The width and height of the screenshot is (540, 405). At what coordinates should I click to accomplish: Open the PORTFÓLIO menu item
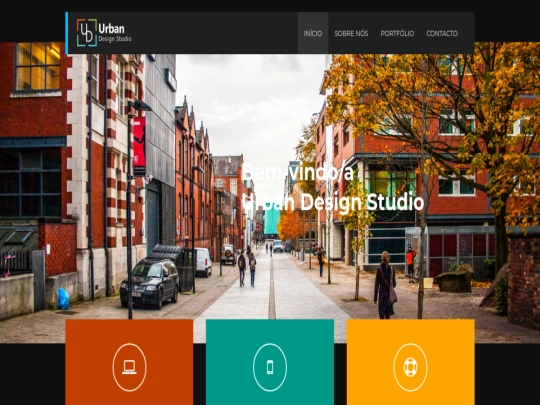click(x=397, y=33)
